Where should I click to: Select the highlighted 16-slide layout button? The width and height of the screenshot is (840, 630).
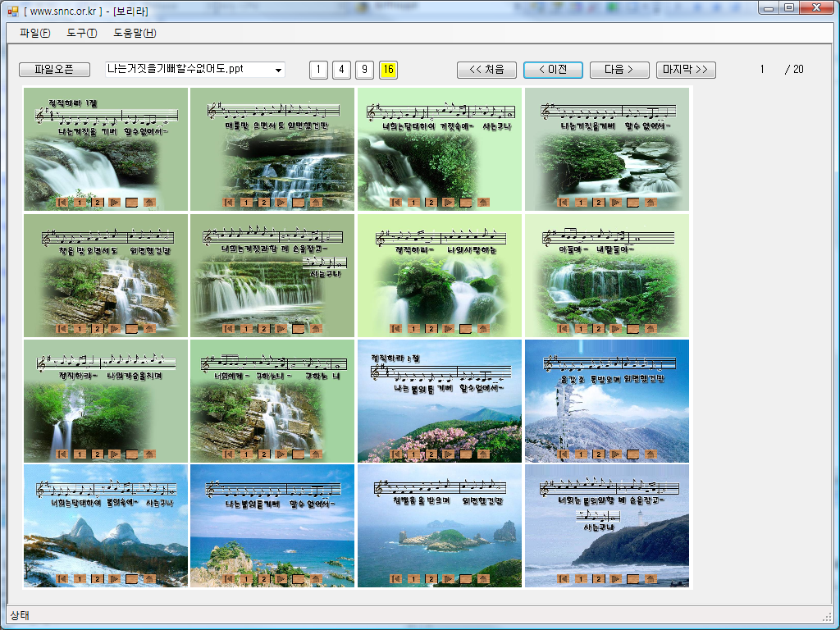(389, 70)
